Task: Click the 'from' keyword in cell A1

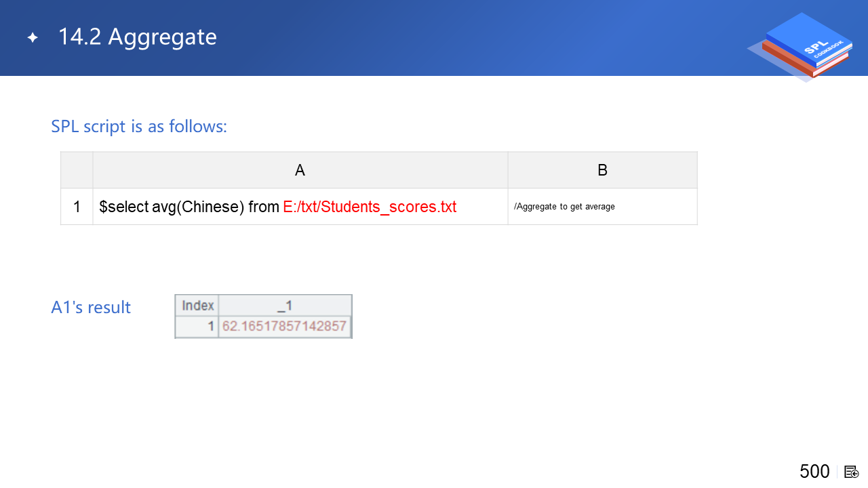Action: [264, 207]
